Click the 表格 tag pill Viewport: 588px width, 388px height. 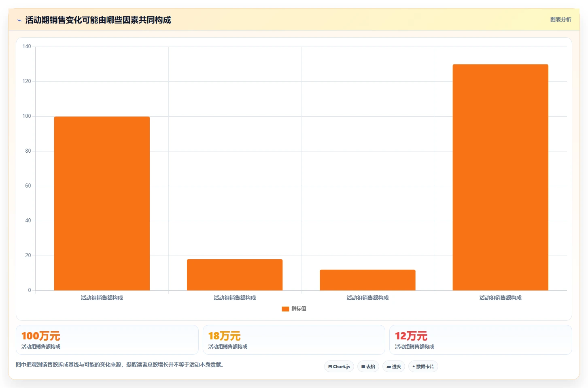pos(368,367)
